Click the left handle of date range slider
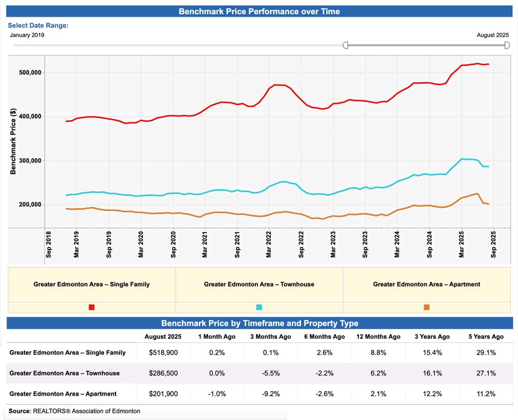Image resolution: width=518 pixels, height=420 pixels. pos(346,46)
